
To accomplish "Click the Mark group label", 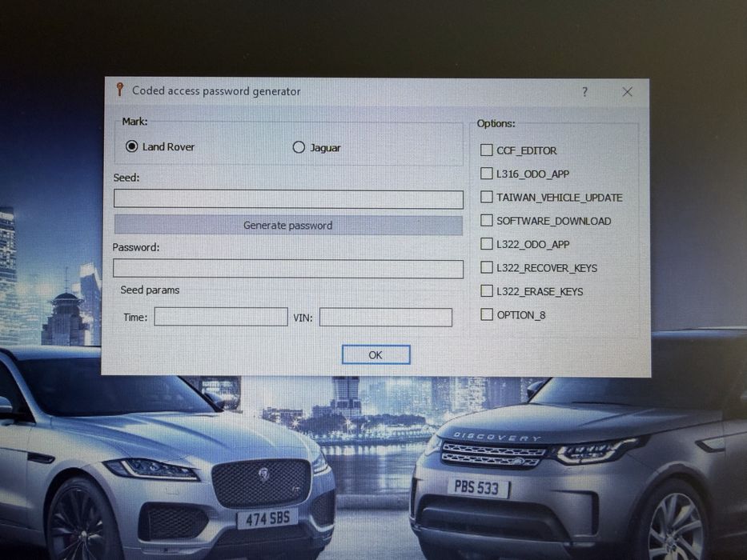I will click(x=135, y=122).
